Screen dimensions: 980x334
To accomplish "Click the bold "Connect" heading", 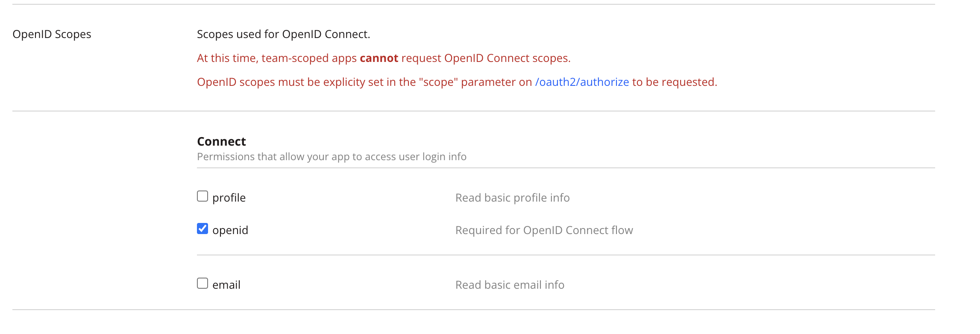I will tap(221, 141).
